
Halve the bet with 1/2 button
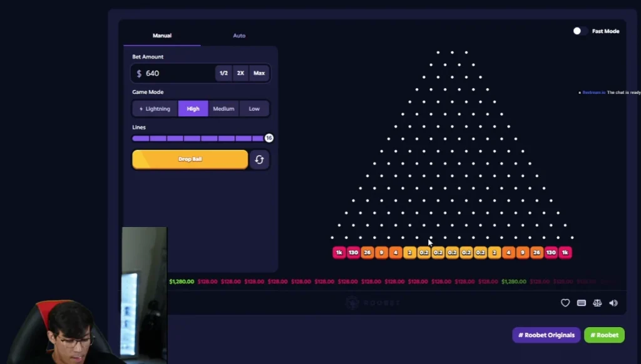tap(223, 73)
